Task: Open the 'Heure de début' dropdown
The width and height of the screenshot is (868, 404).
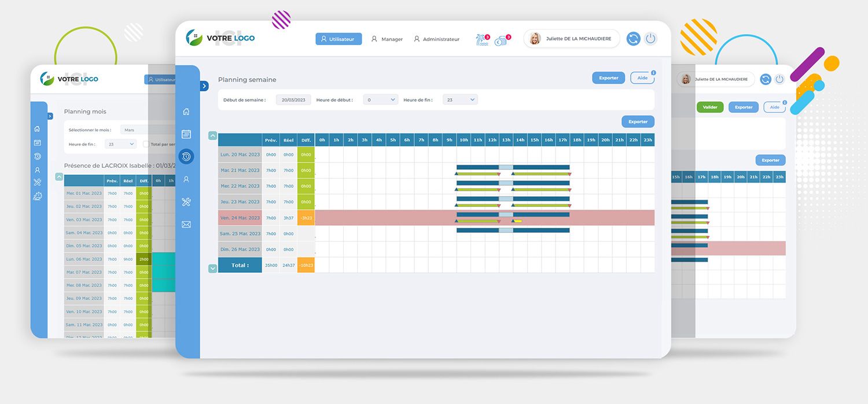Action: click(x=381, y=100)
